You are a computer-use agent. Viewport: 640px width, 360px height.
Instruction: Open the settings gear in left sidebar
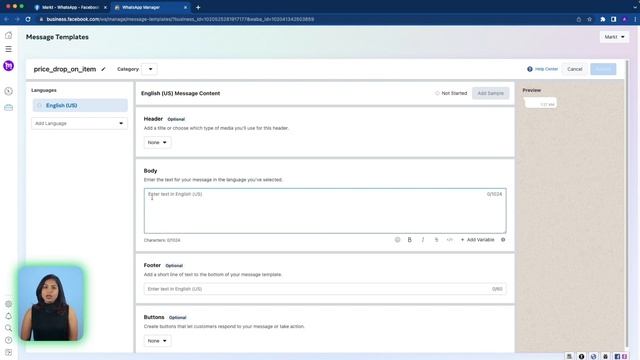(x=8, y=304)
